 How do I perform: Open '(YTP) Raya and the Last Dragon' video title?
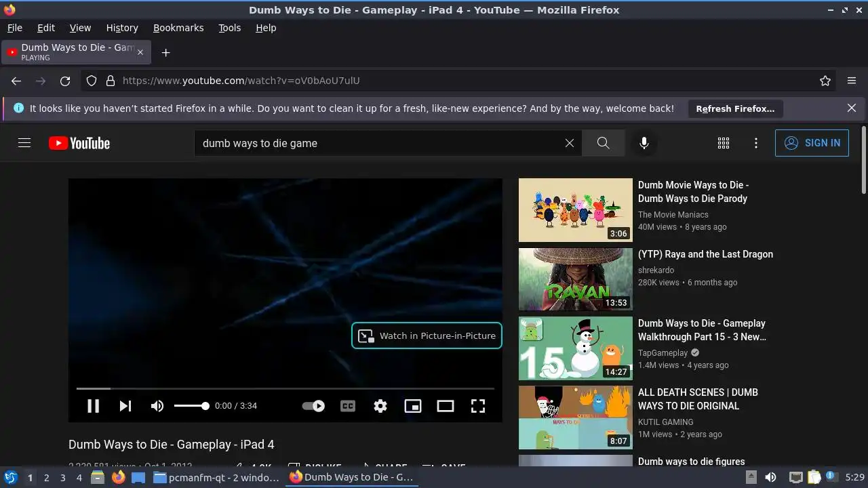tap(705, 254)
